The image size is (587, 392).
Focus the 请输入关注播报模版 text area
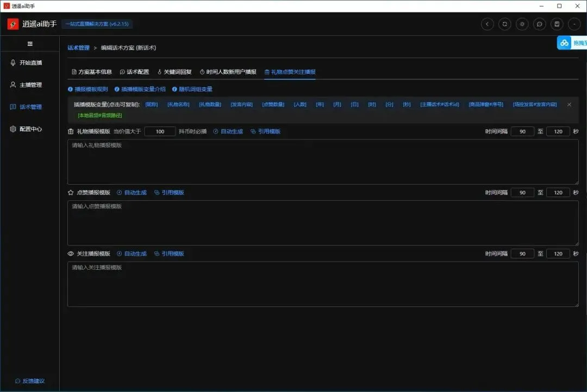(323, 284)
